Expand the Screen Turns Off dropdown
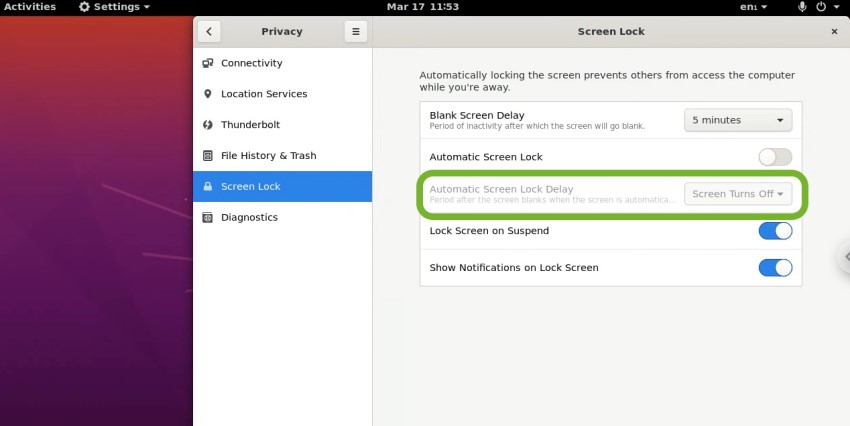Viewport: 850px width, 426px height. [x=738, y=194]
